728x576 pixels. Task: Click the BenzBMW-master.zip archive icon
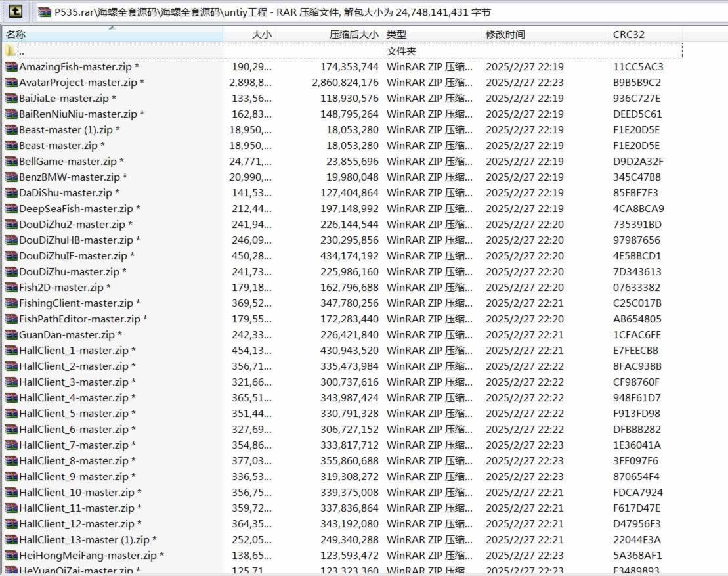point(11,177)
